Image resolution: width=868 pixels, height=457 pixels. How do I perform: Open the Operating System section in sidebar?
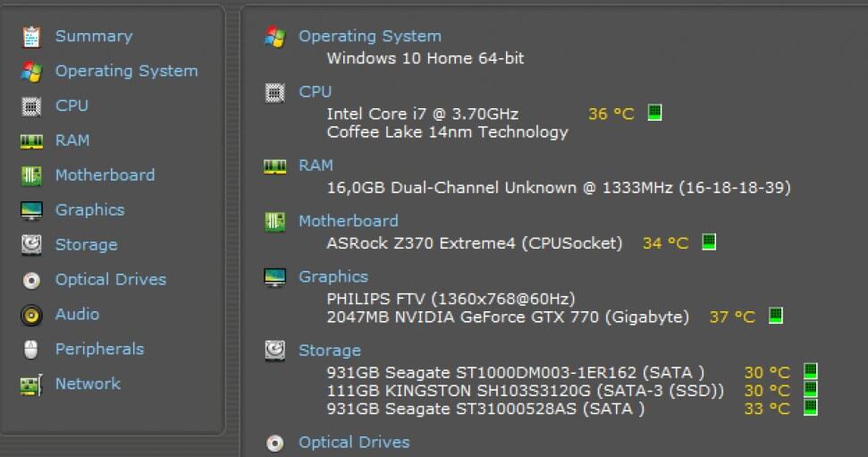click(126, 71)
